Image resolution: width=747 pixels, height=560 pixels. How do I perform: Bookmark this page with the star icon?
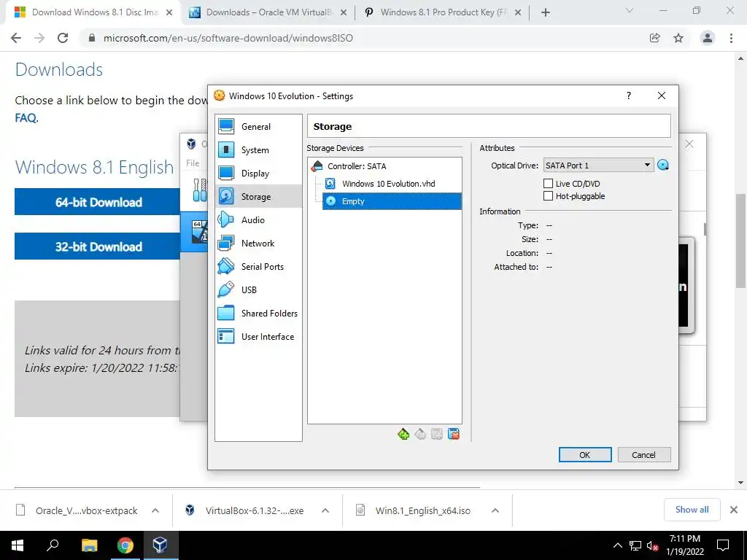click(x=678, y=38)
